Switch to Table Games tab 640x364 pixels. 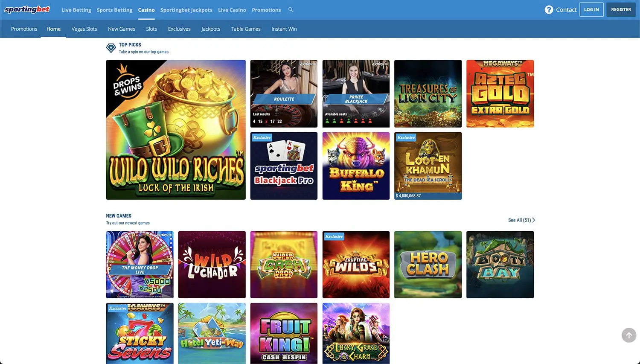[x=246, y=29]
